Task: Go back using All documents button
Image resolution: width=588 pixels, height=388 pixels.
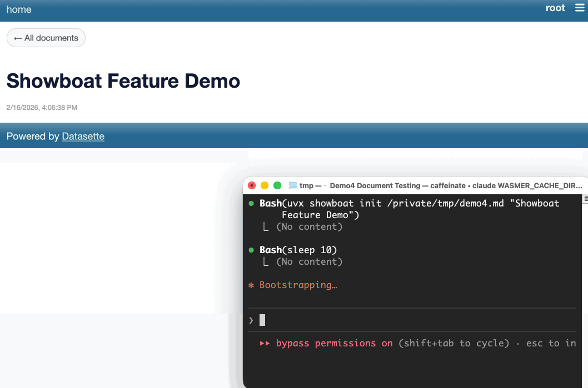Action: [x=46, y=38]
